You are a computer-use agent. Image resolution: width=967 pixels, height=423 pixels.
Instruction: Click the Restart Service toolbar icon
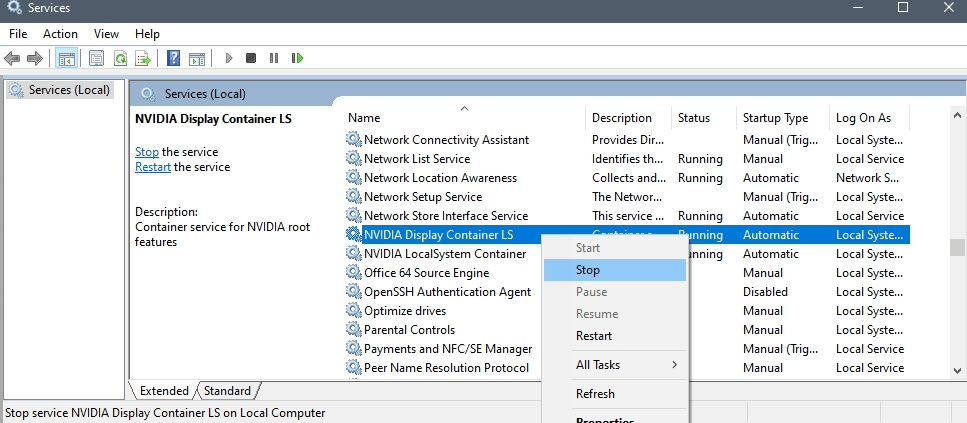tap(297, 58)
